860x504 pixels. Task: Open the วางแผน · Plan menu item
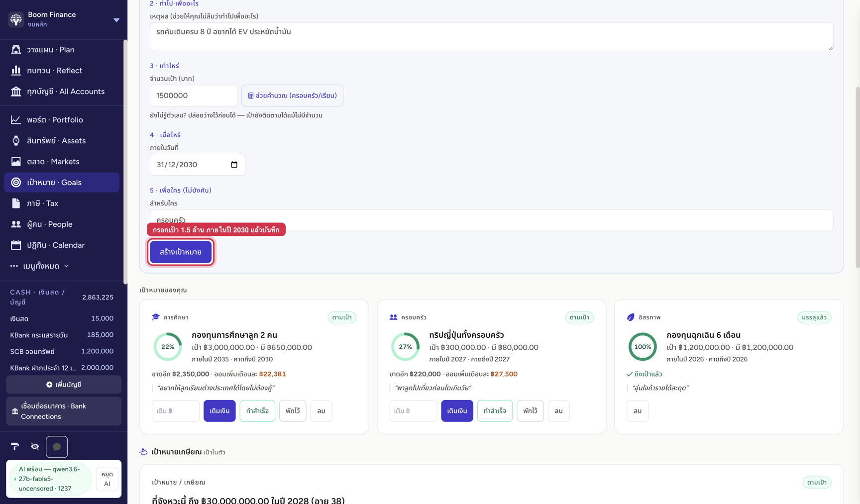pyautogui.click(x=62, y=50)
